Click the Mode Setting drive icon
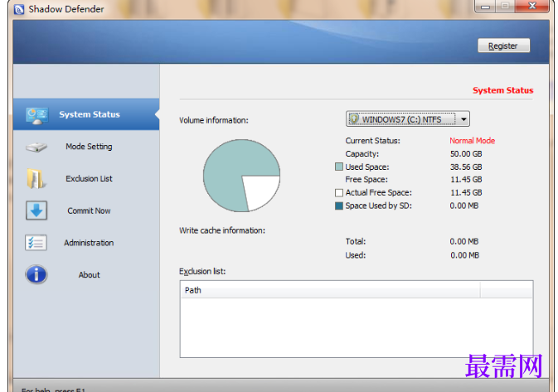Viewport: 558px width, 392px height. pos(36,147)
